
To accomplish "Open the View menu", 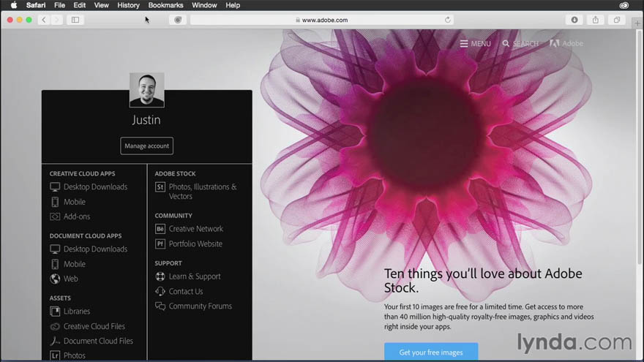I will (x=102, y=5).
